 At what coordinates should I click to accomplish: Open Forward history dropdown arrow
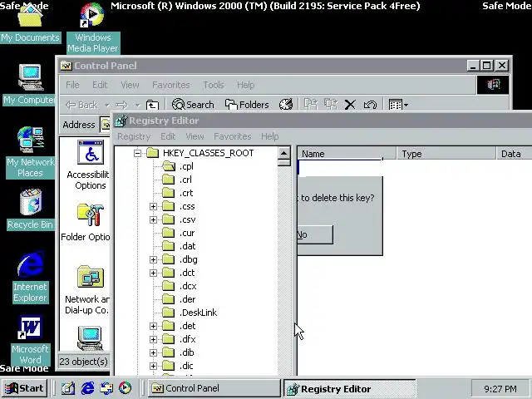[x=137, y=105]
